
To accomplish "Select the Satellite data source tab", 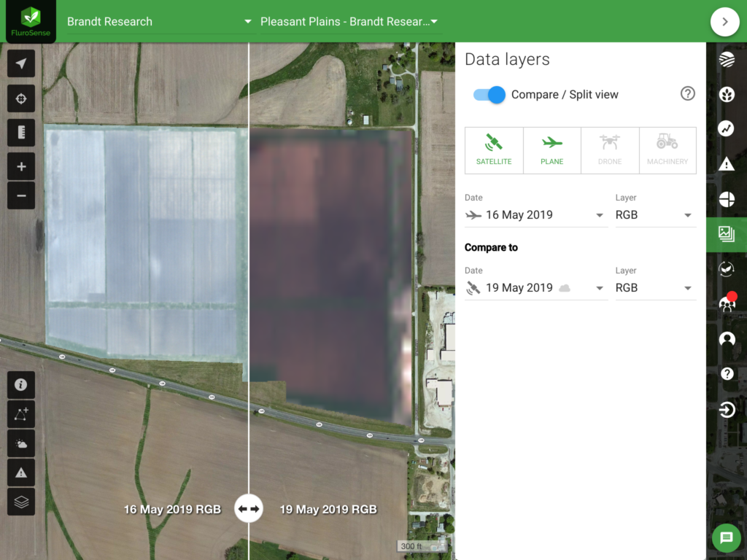I will coord(494,150).
